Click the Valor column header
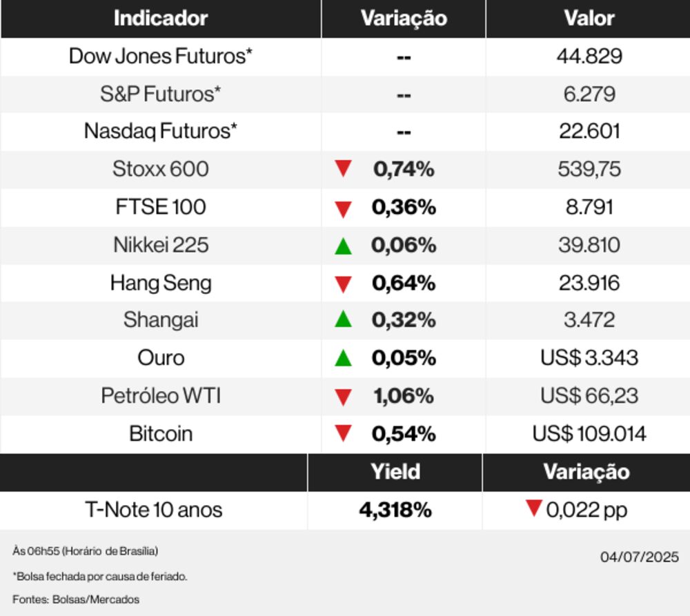The width and height of the screenshot is (690, 616). click(589, 19)
